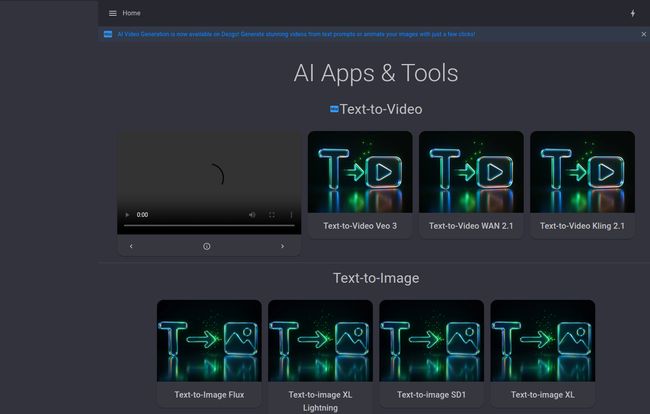Viewport: 650px width, 414px height.
Task: Click the Text-to-Video Kling 2.1 label
Action: click(582, 226)
